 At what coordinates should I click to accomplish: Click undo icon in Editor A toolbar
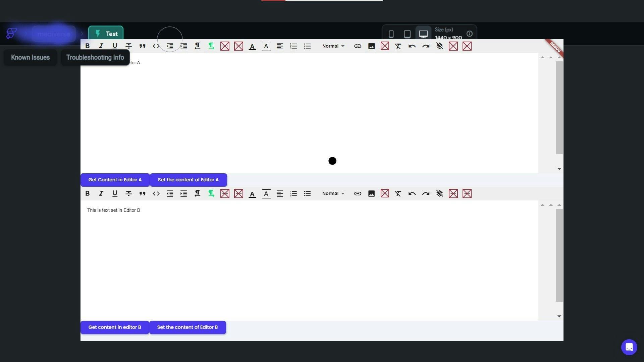point(412,46)
